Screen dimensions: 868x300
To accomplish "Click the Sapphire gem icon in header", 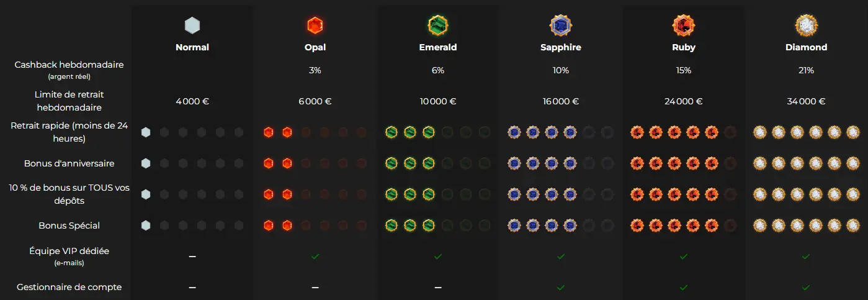I will coord(560,25).
